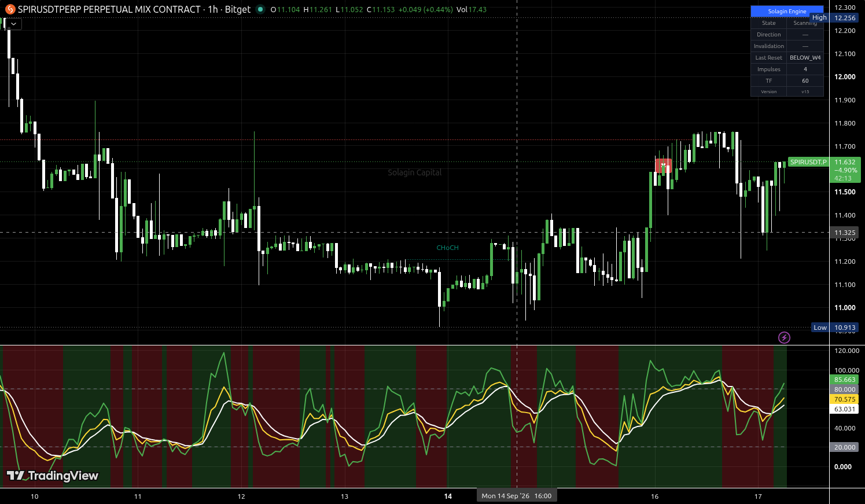Click the SPIRUSDT.P green price tag
This screenshot has width=865, height=504.
pyautogui.click(x=808, y=162)
